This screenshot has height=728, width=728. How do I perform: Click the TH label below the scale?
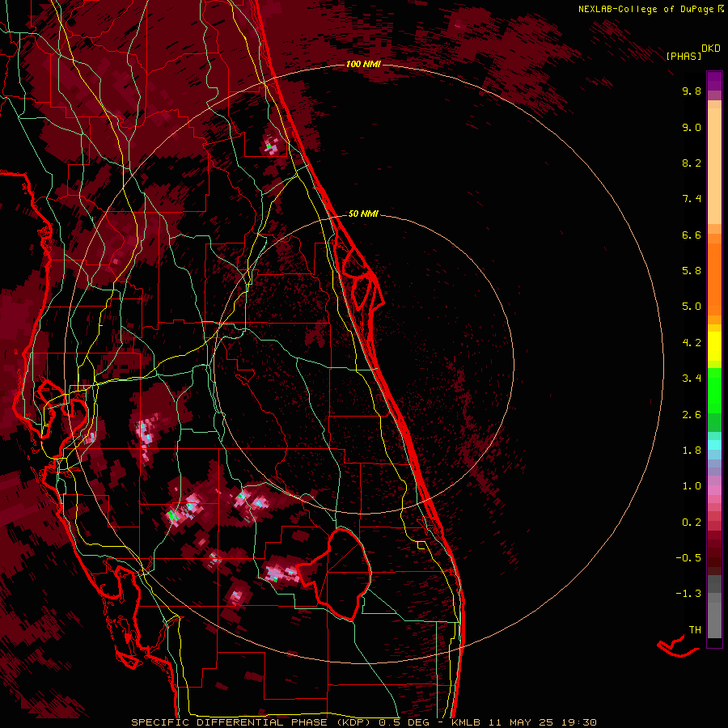[695, 630]
